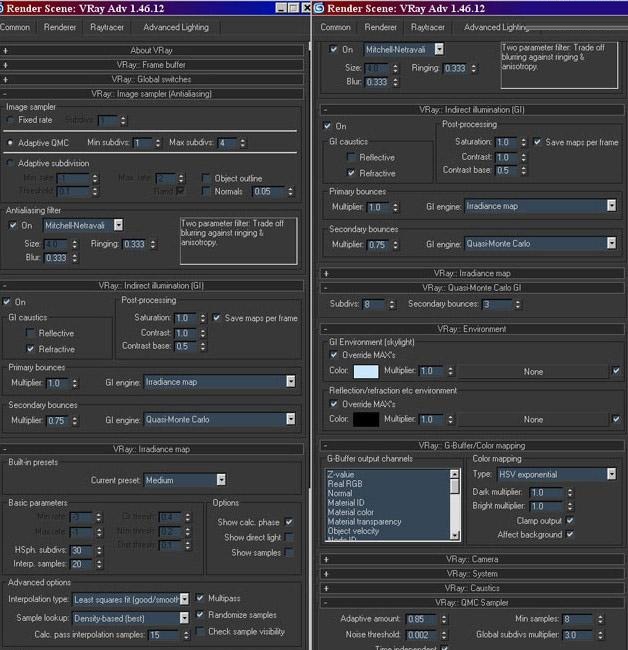
Task: Select Object velocity in G-Buffer channels list
Action: 353,531
